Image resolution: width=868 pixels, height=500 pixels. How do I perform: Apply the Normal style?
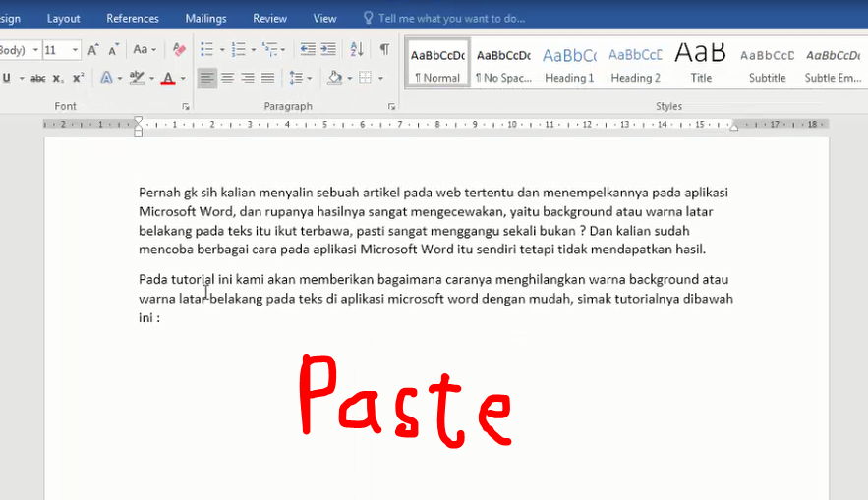[437, 63]
